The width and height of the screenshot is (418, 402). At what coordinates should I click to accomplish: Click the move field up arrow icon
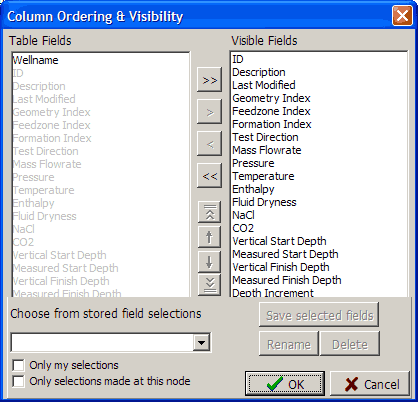point(209,237)
